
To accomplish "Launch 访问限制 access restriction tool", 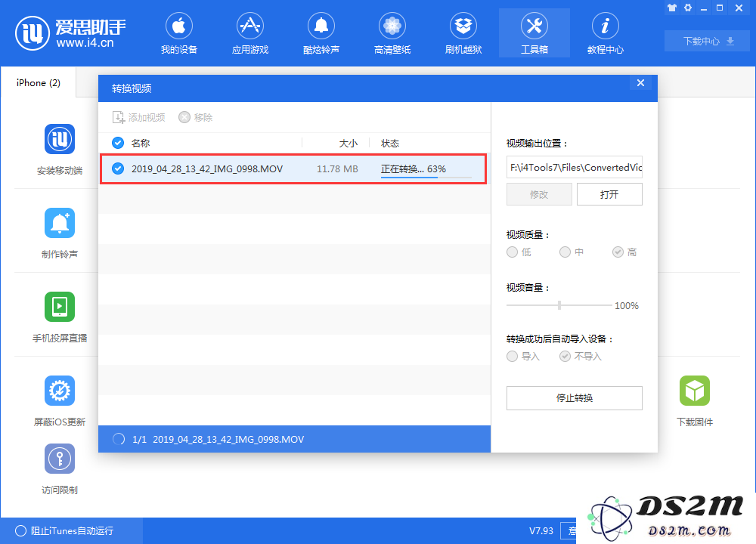I will click(60, 469).
